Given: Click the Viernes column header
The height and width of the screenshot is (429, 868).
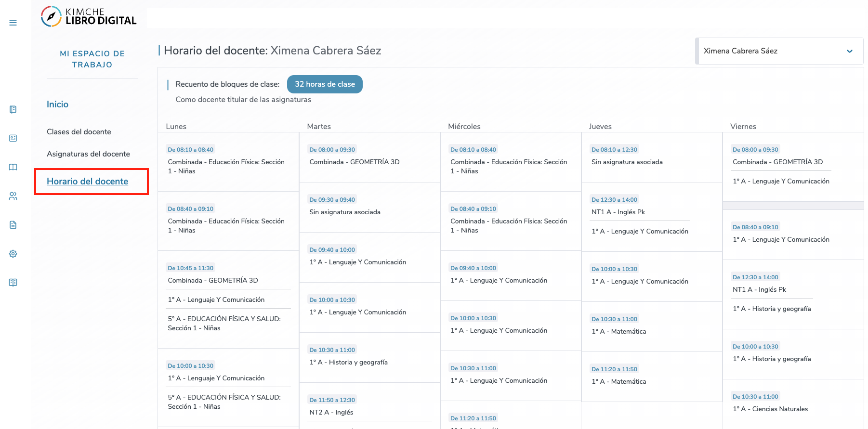Looking at the screenshot, I should pyautogui.click(x=743, y=127).
